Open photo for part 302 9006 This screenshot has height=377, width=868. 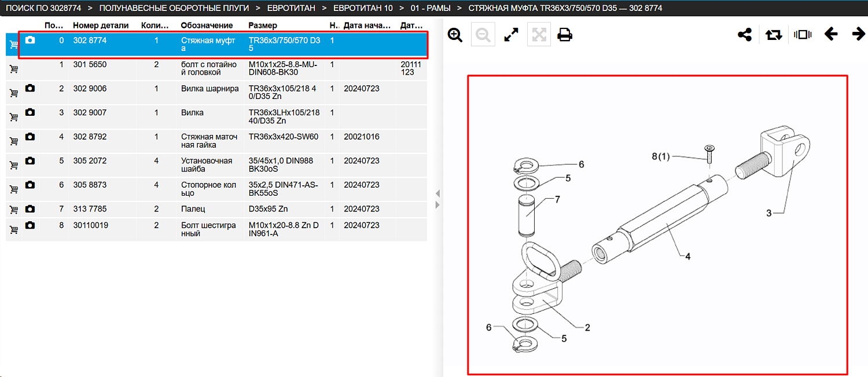[x=30, y=88]
